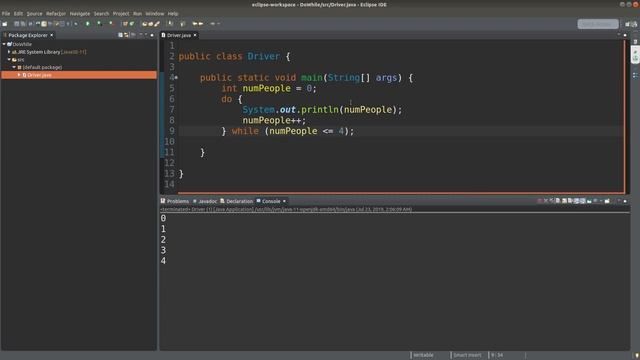Screen dimensions: 640x360
Task: Expand the Driver.java tree node
Action: 19,75
